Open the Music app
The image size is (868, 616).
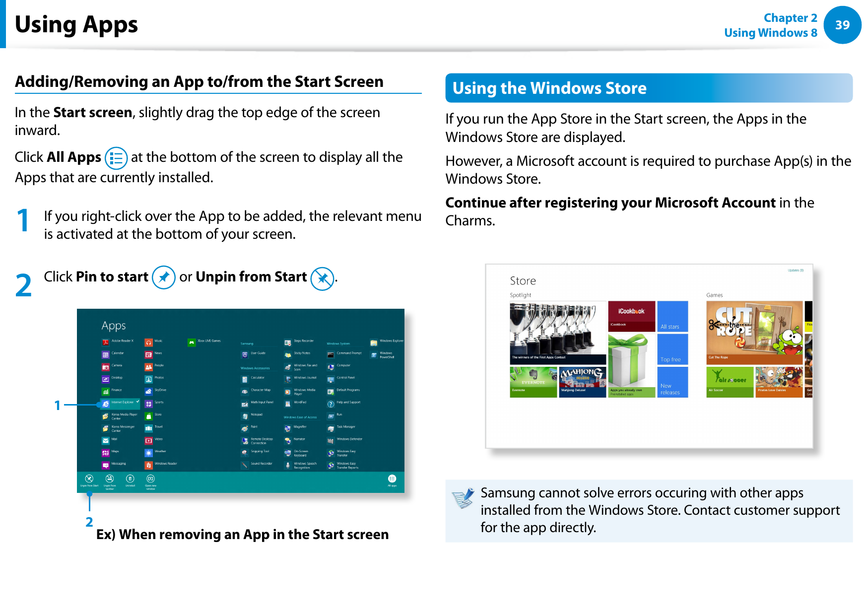pyautogui.click(x=154, y=342)
